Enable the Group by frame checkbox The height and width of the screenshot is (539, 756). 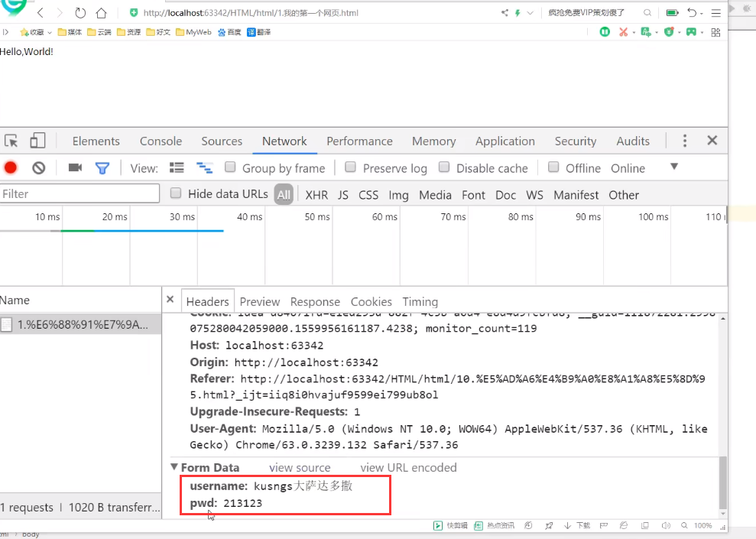click(230, 167)
